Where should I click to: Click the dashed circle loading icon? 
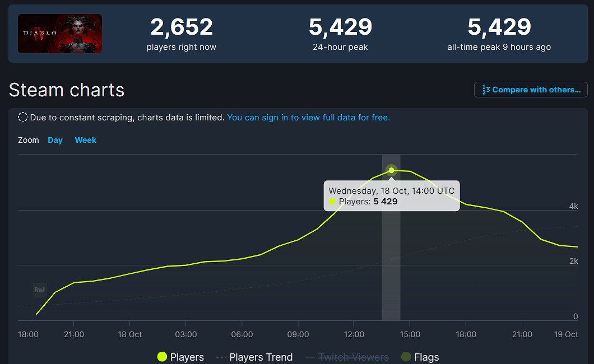click(23, 117)
